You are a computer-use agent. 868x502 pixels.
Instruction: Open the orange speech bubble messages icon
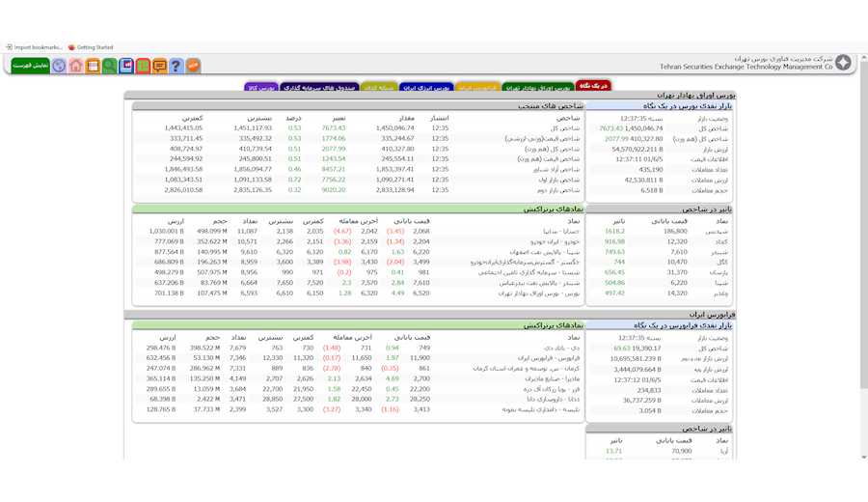point(159,66)
